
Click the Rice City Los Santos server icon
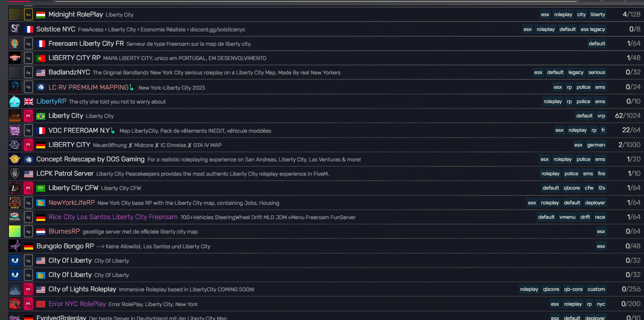15,217
